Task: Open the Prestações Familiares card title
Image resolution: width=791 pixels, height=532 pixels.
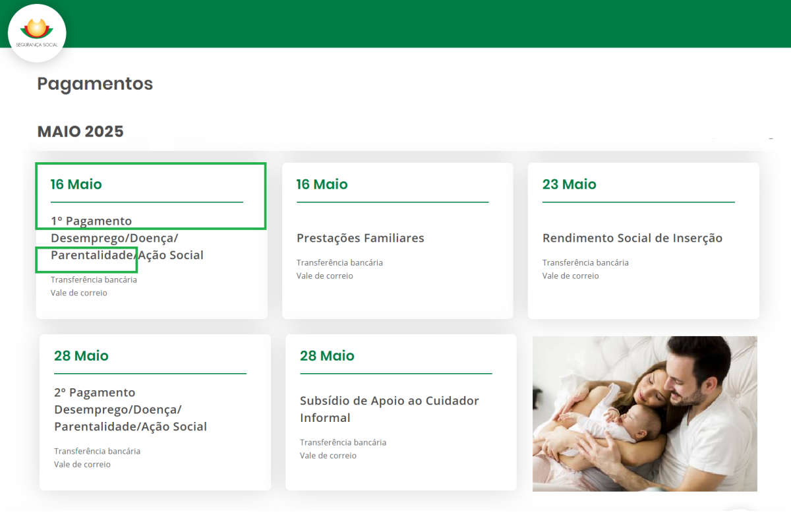Action: click(x=361, y=238)
